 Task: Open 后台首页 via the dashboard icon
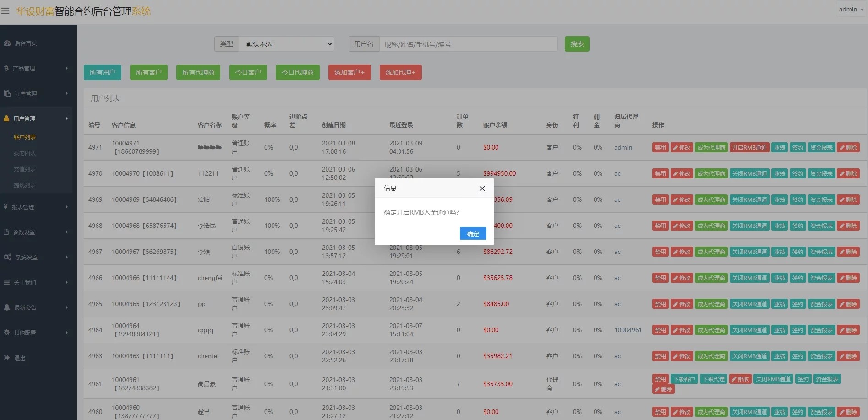6,43
